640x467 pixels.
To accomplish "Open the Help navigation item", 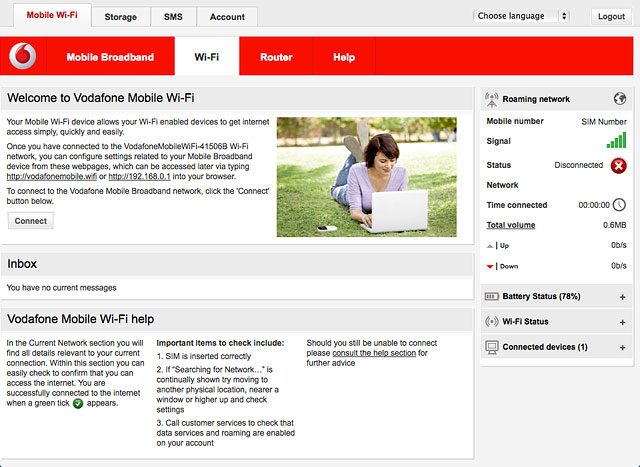I will (x=344, y=57).
